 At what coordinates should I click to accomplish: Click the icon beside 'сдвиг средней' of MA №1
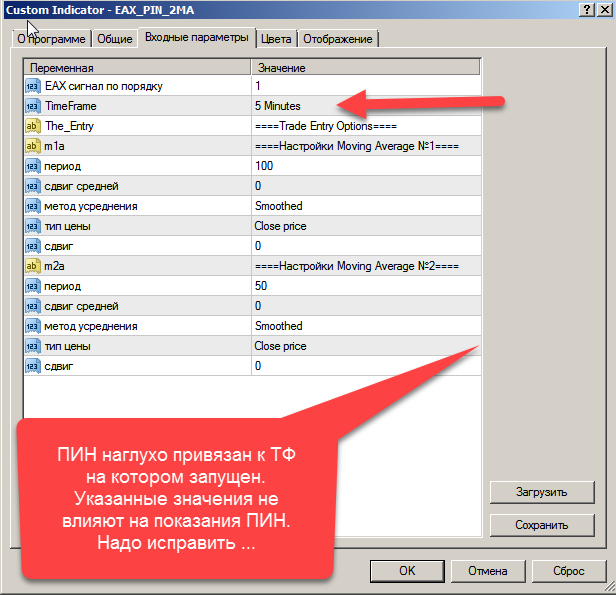[x=33, y=186]
